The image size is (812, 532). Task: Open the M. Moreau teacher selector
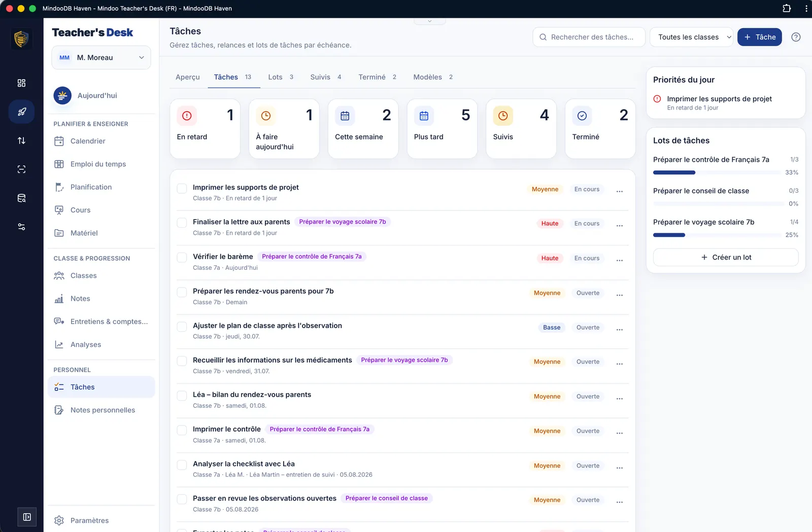[101, 57]
